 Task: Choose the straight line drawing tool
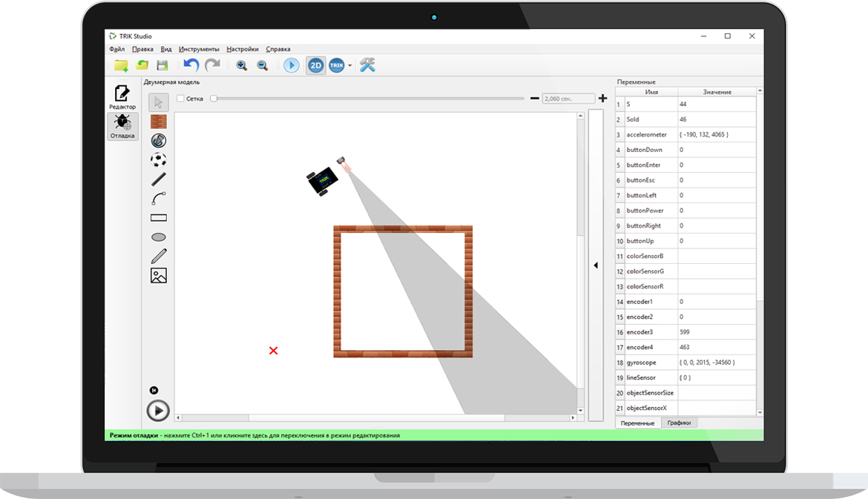[x=158, y=179]
